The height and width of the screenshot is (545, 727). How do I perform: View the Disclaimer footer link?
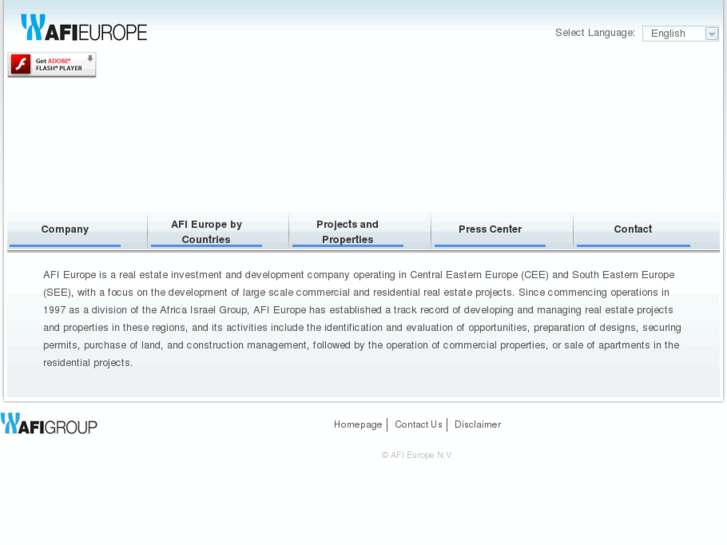[x=478, y=424]
